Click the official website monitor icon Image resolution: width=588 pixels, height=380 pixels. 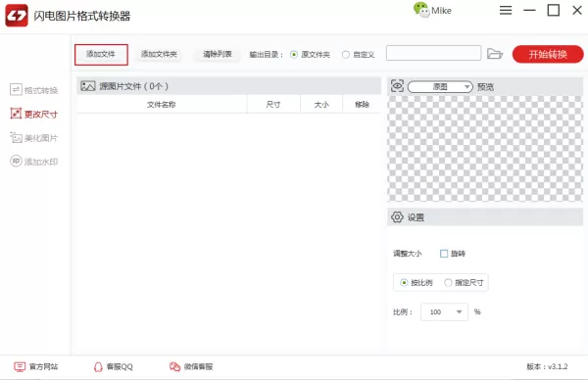coord(20,366)
